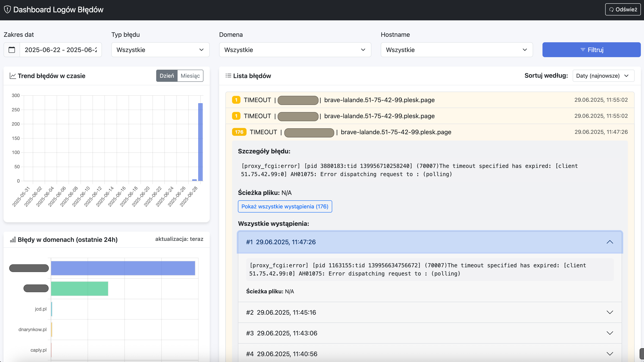Expand occurrence #2 from 11:45:16

point(430,312)
